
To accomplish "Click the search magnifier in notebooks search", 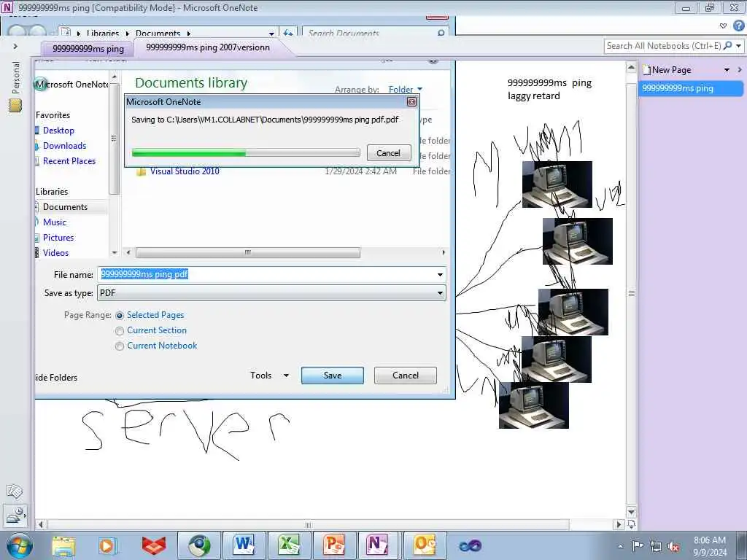I will point(727,46).
